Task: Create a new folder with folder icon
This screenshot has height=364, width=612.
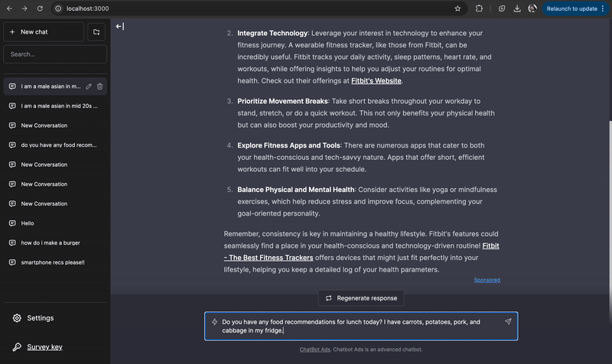Action: [x=96, y=32]
